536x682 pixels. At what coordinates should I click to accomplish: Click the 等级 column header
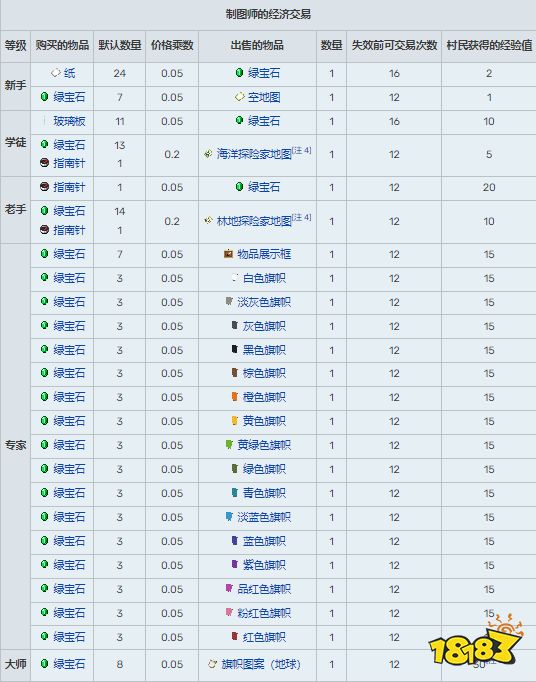(16, 45)
